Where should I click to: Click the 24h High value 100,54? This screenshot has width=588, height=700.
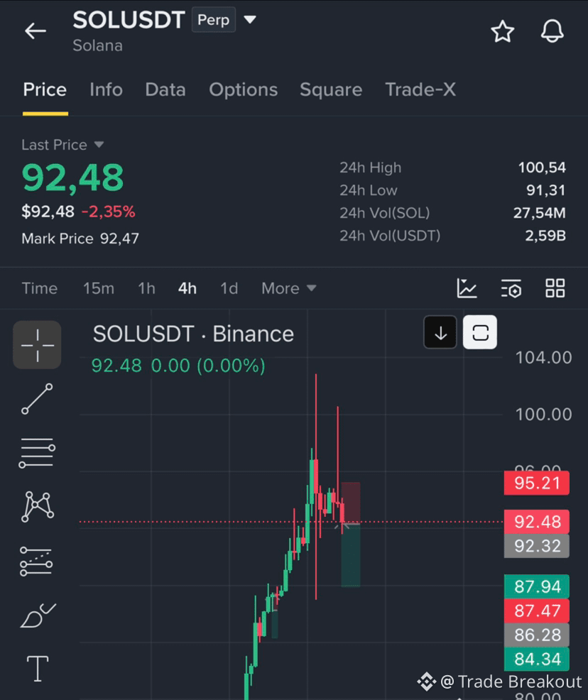tap(542, 168)
